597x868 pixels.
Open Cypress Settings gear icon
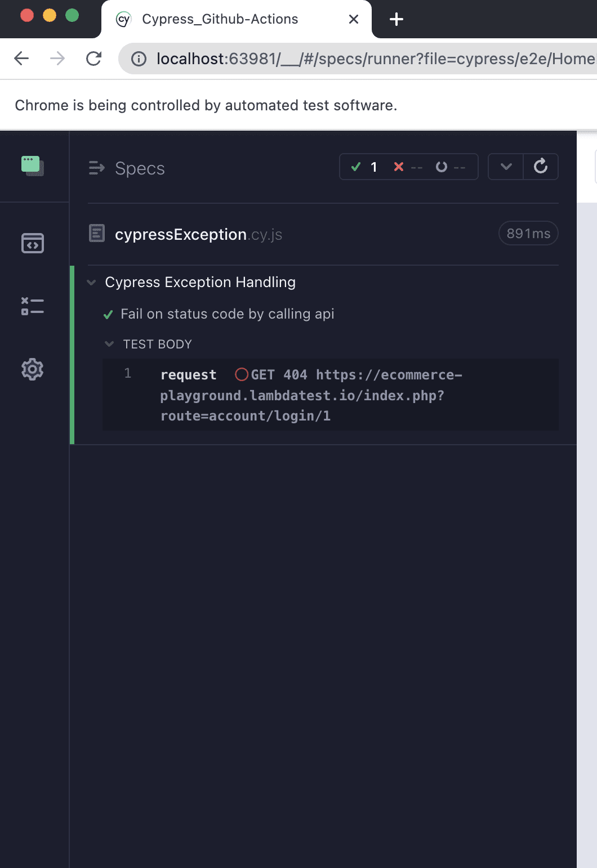[x=33, y=369]
